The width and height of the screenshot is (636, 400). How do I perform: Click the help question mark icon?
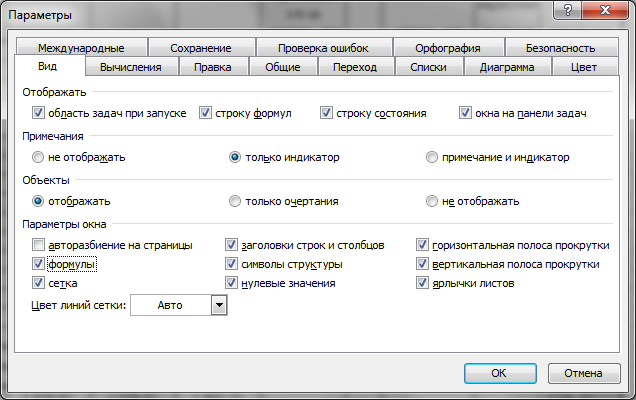(567, 12)
